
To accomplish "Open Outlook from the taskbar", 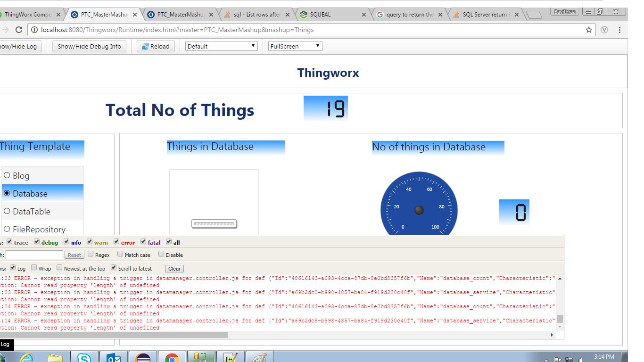I will tap(114, 357).
